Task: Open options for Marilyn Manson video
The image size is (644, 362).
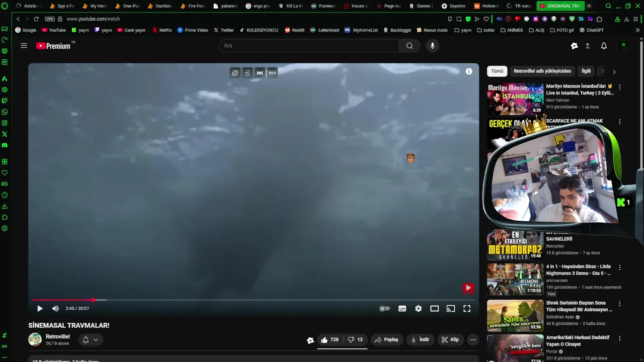Action: [x=619, y=87]
